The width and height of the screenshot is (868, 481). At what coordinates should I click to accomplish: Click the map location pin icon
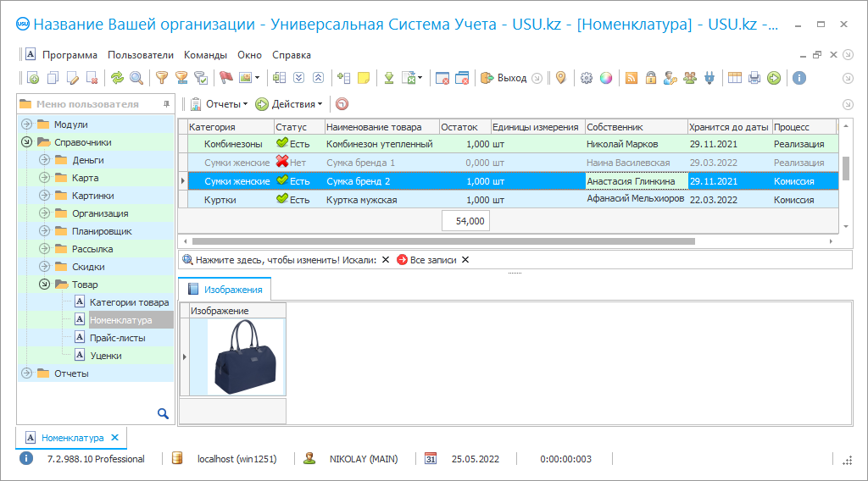(561, 78)
